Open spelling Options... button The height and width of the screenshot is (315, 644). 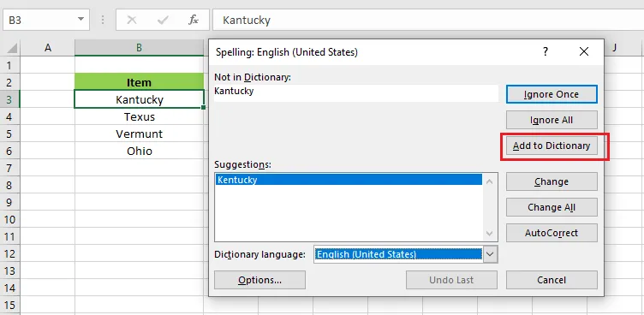tap(260, 280)
